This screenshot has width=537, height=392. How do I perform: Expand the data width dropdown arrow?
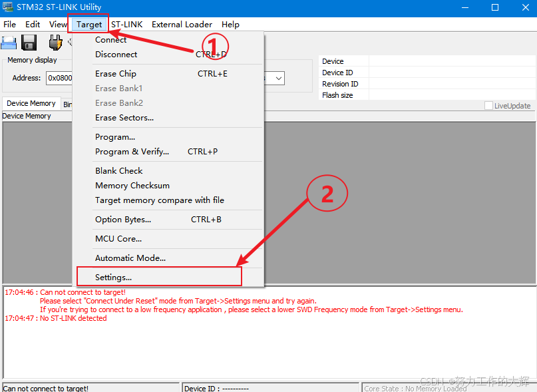click(279, 79)
